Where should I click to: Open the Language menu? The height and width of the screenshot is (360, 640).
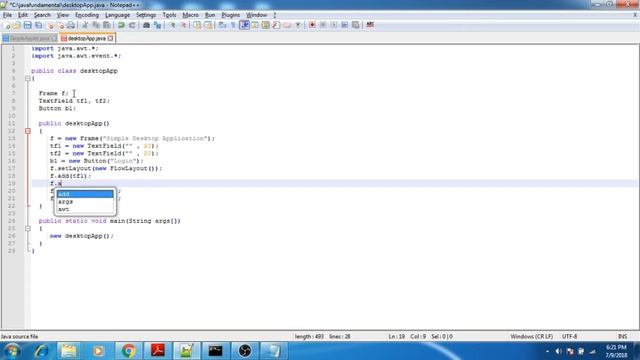[x=117, y=15]
